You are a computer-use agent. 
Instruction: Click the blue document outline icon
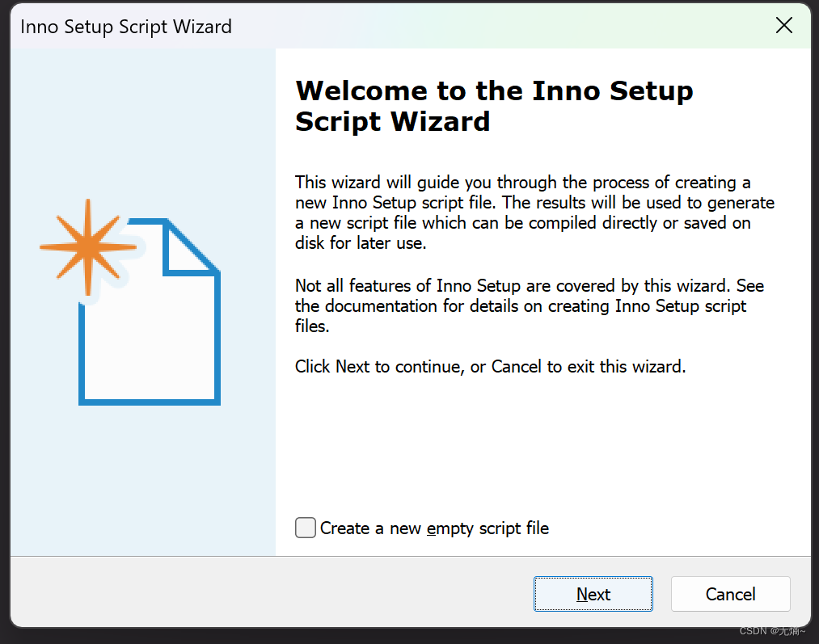coord(150,331)
